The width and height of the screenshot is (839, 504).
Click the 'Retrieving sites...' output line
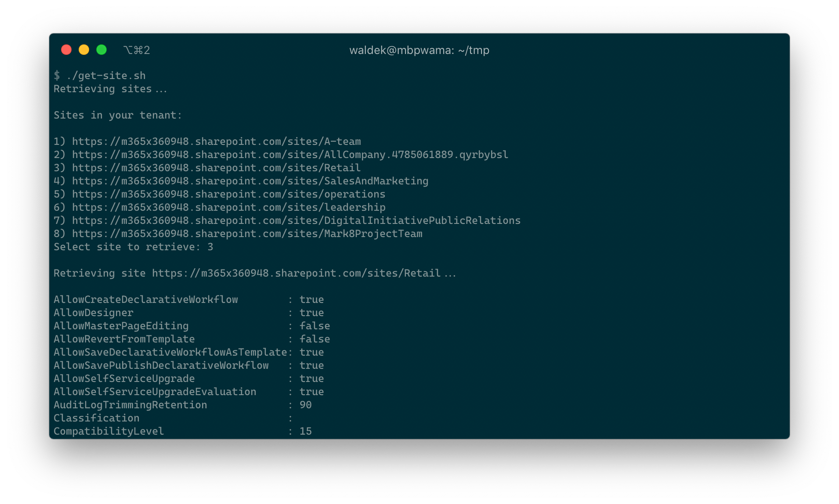110,89
